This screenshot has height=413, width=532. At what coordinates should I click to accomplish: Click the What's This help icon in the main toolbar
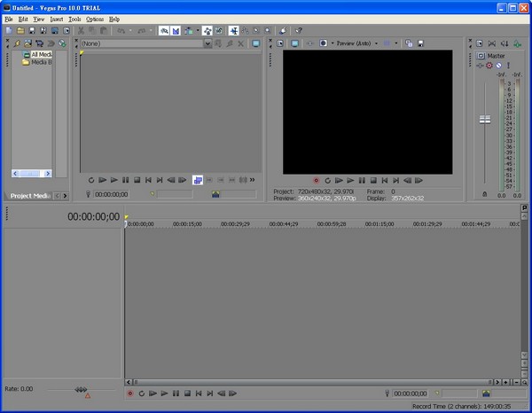[299, 31]
